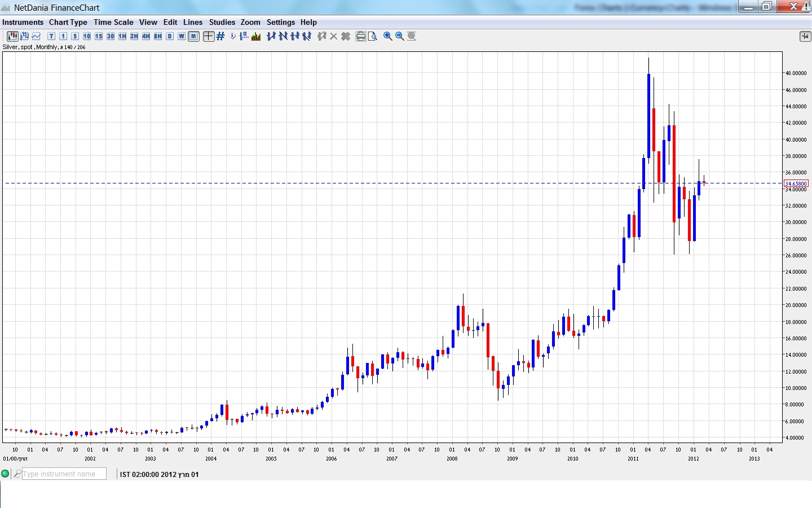This screenshot has width=812, height=508.
Task: Zoom in on the chart
Action: (x=388, y=36)
